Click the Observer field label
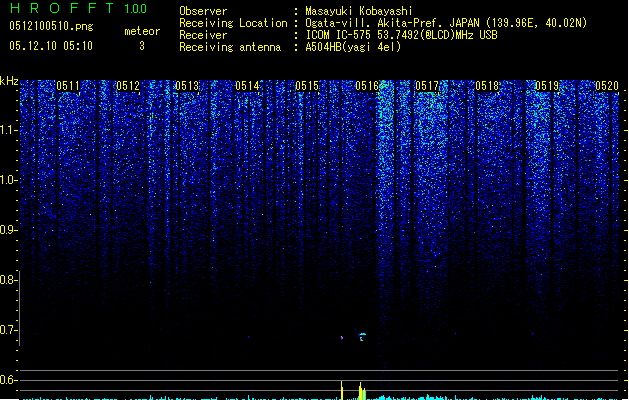Image resolution: width=629 pixels, height=400 pixels. pos(203,11)
